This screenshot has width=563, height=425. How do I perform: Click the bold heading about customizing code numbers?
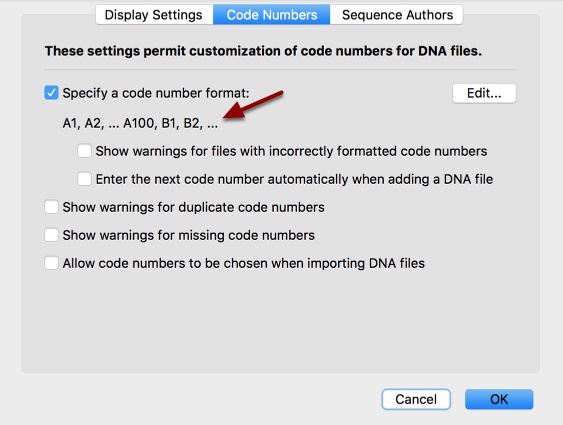coord(263,51)
